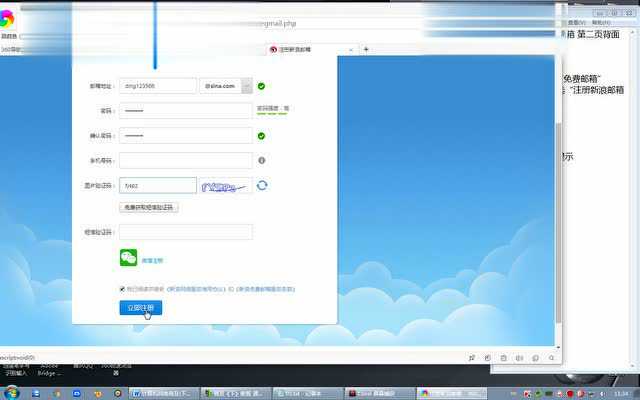
Task: Click the Windows Start button
Action: pyautogui.click(x=12, y=393)
